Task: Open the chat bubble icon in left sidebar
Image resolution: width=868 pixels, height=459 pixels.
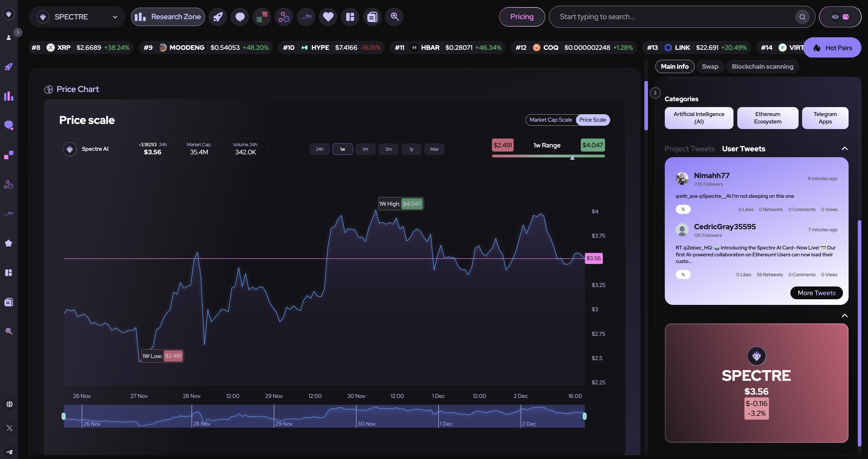Action: pos(9,125)
